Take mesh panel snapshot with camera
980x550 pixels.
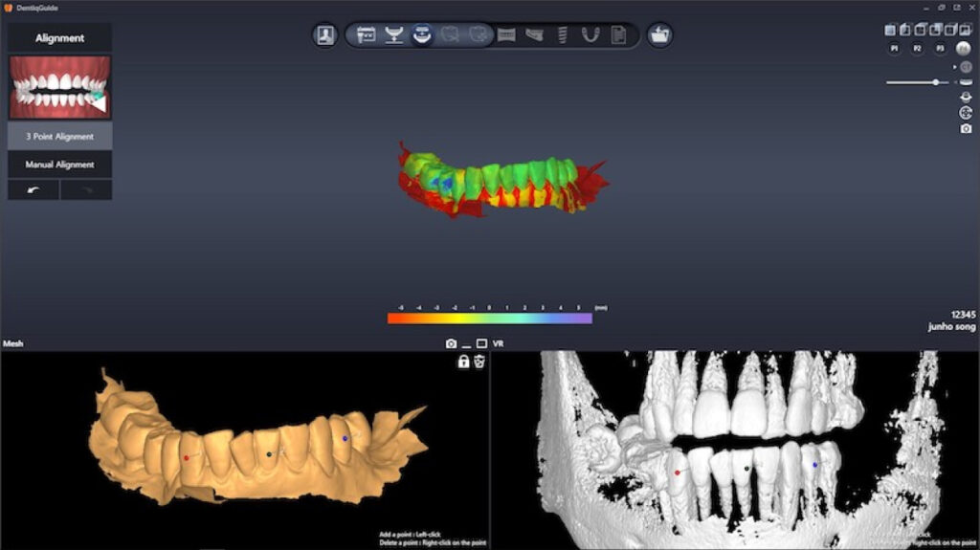[451, 343]
